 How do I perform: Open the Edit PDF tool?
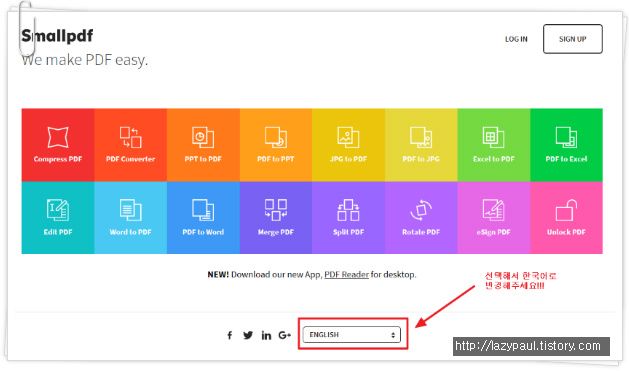(x=58, y=217)
